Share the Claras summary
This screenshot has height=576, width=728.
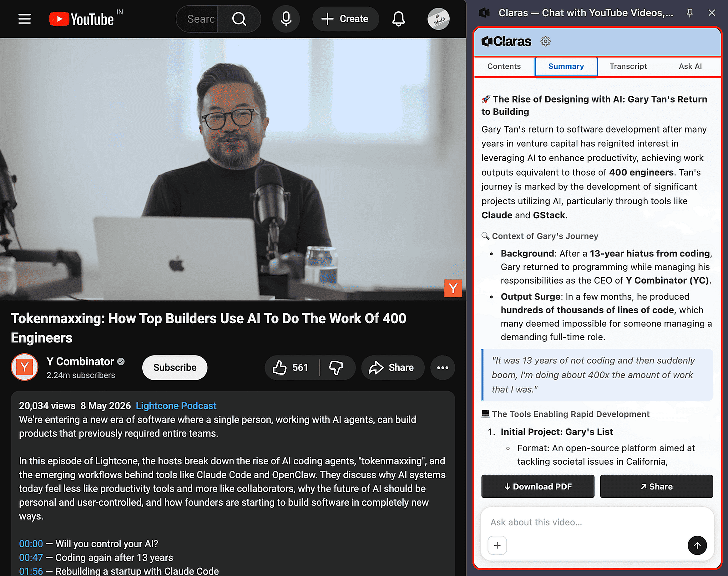[657, 486]
